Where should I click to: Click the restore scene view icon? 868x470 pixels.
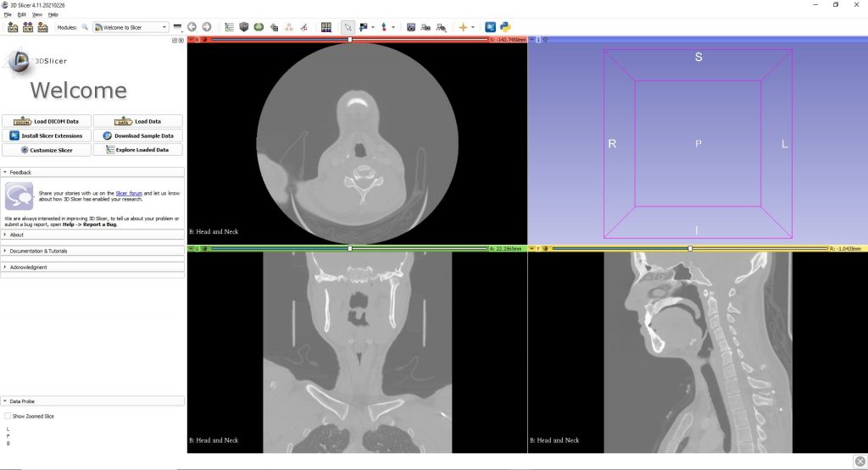coord(441,27)
